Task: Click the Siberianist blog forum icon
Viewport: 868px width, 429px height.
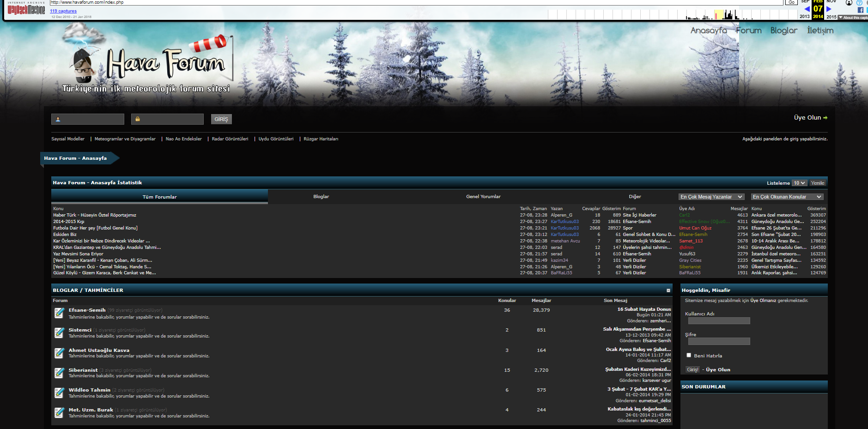Action: (59, 373)
